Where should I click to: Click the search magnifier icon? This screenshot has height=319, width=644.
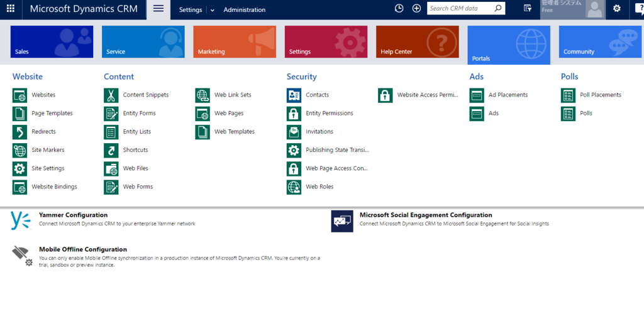pyautogui.click(x=498, y=8)
